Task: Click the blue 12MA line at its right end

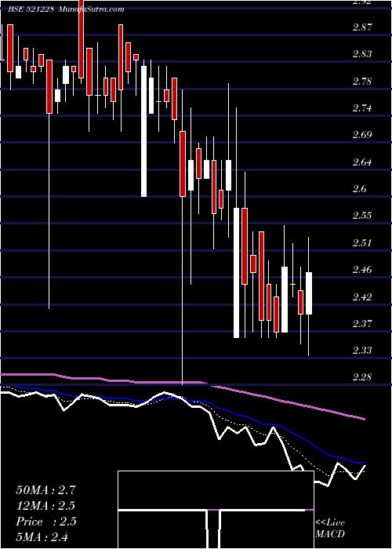Action: 362,463
